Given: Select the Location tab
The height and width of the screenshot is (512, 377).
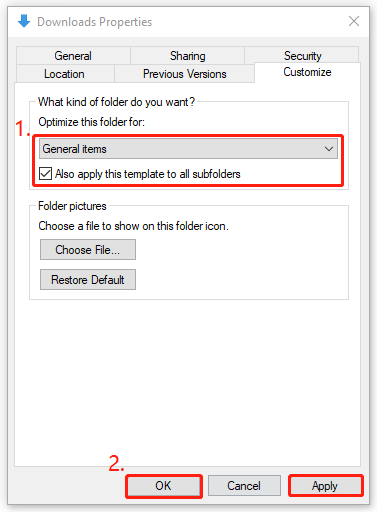Looking at the screenshot, I should [65, 74].
